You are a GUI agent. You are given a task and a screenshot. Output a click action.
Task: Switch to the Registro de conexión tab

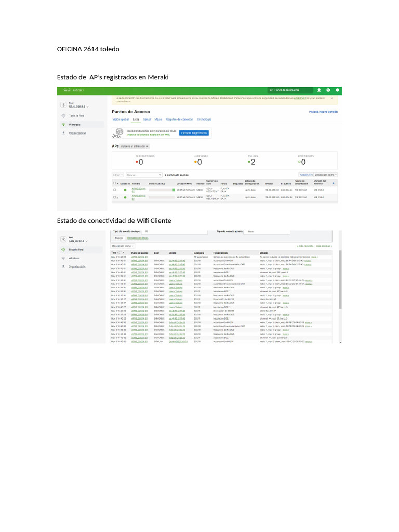(x=179, y=119)
